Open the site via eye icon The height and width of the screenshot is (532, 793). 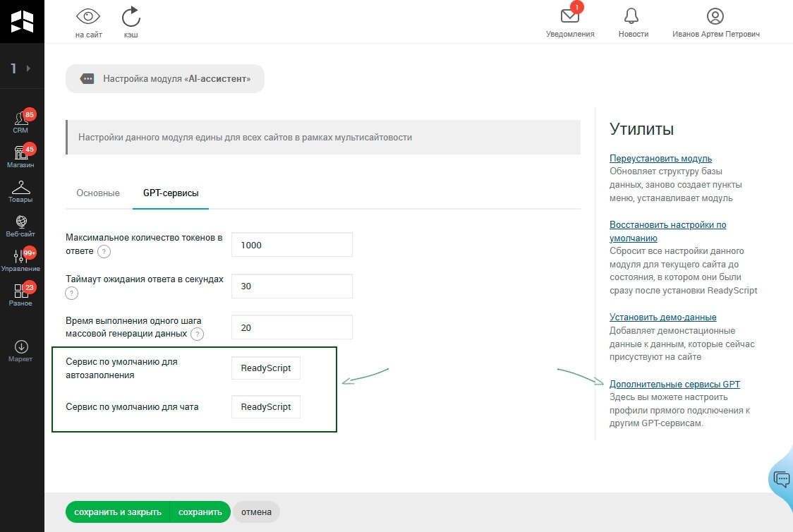coord(88,17)
